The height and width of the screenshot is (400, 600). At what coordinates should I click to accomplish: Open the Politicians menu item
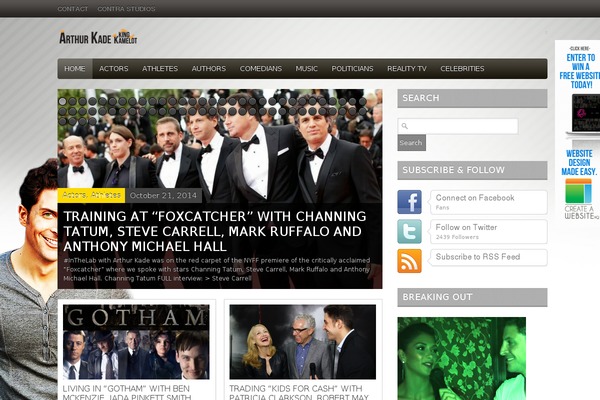tap(352, 69)
